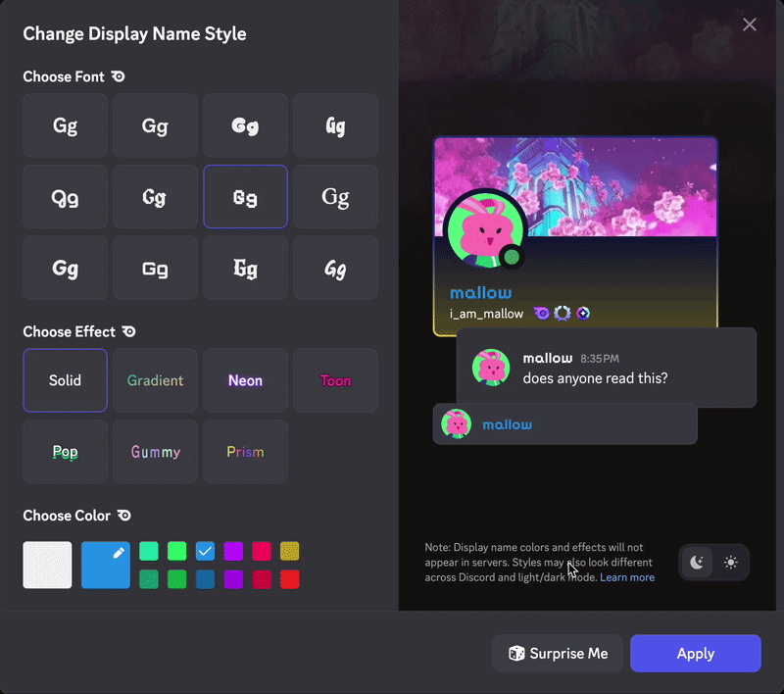Choose the bright red swatch in bottom row
This screenshot has width=784, height=694.
[289, 579]
